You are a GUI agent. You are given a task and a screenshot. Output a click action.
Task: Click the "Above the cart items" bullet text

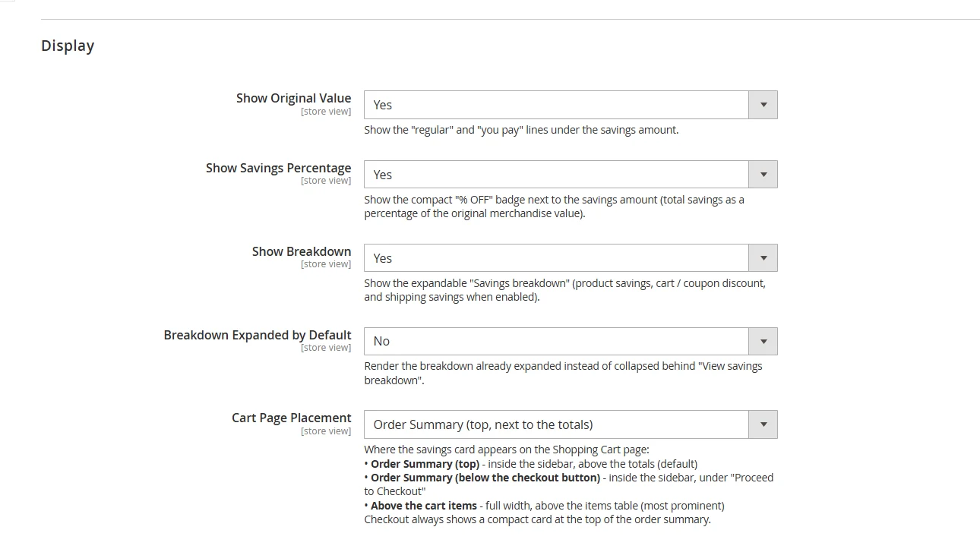[424, 506]
